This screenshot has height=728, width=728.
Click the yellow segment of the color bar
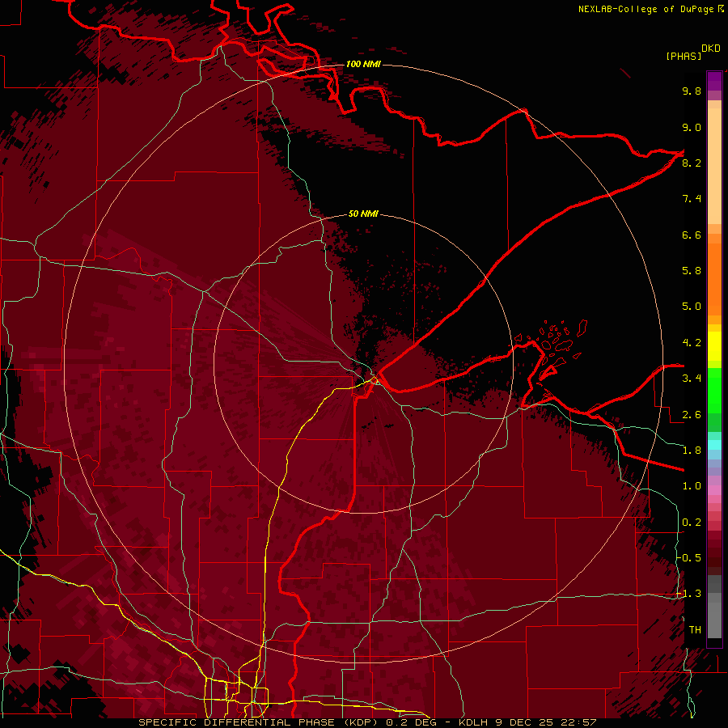pyautogui.click(x=714, y=345)
